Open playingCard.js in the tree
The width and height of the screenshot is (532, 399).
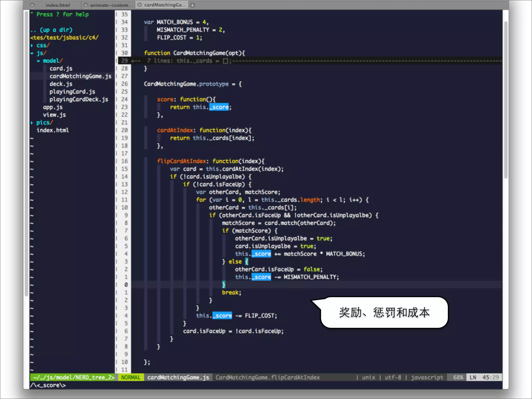click(x=72, y=92)
